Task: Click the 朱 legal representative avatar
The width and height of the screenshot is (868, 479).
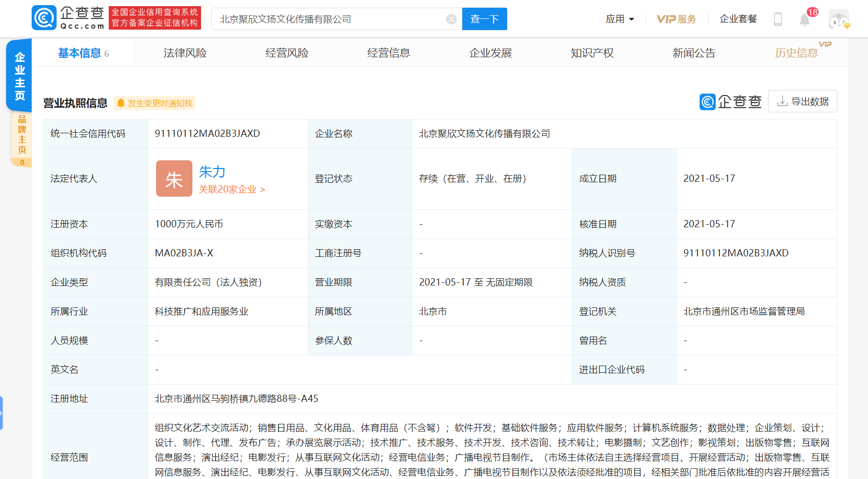Action: [x=174, y=179]
